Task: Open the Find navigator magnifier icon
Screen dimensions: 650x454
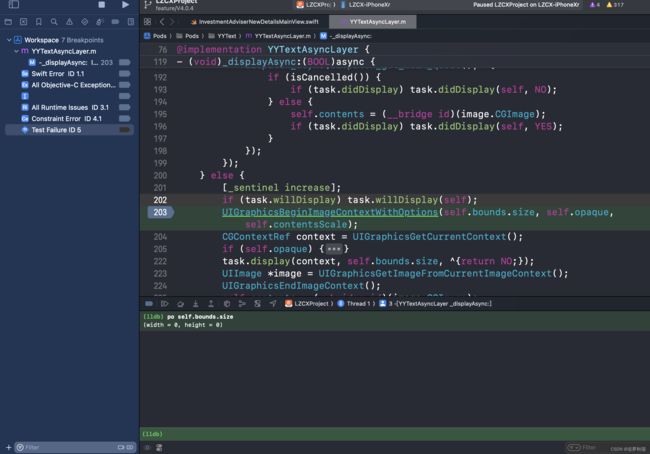Action: (54, 22)
